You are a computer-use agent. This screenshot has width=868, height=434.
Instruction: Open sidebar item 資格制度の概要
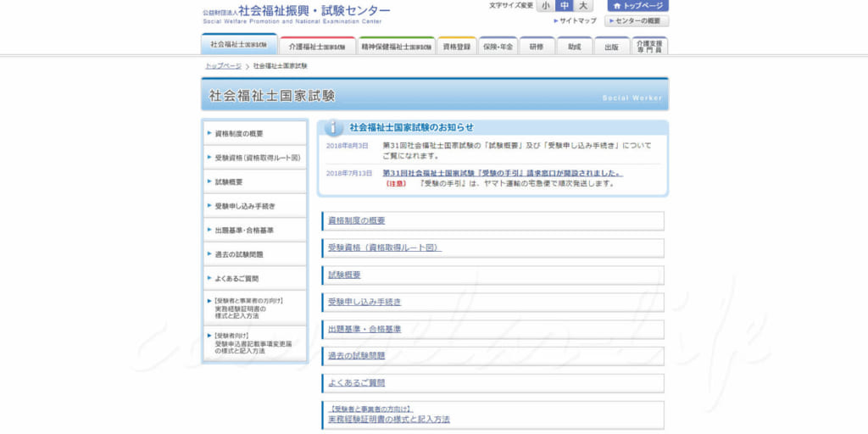point(254,133)
